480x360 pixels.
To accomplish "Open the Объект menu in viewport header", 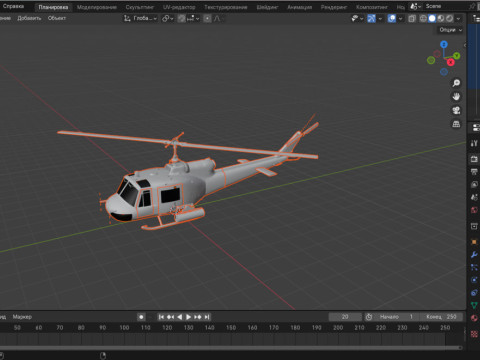I will point(57,18).
